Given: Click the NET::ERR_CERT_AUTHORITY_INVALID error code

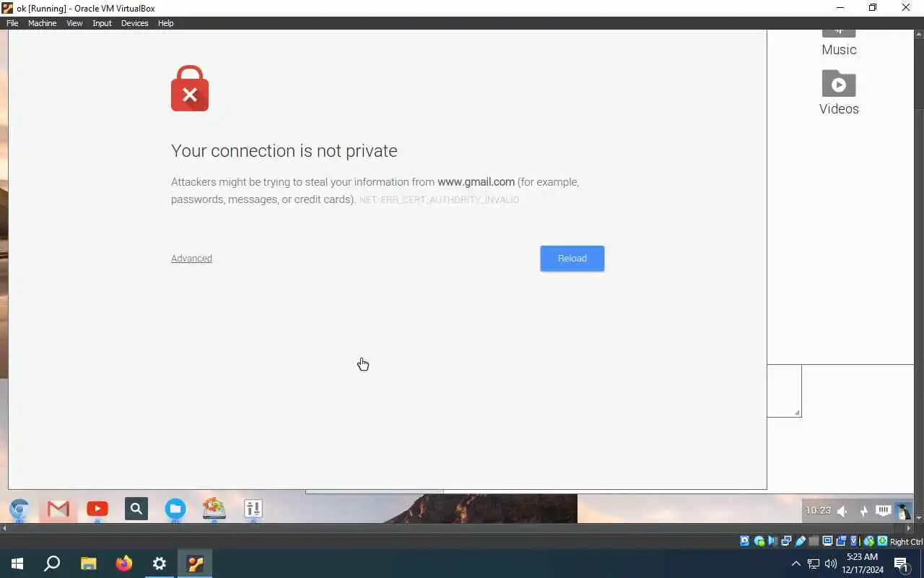Looking at the screenshot, I should point(439,199).
